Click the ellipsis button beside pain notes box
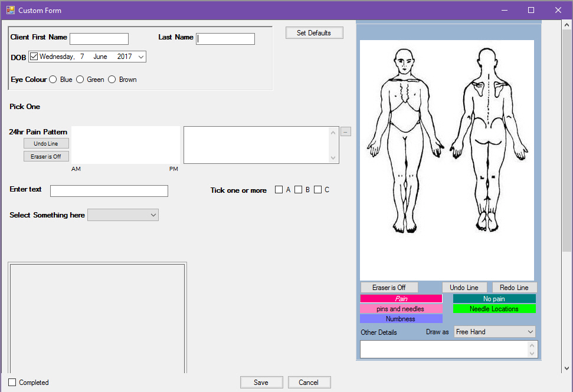Viewport: 573px width, 392px height. (x=346, y=131)
